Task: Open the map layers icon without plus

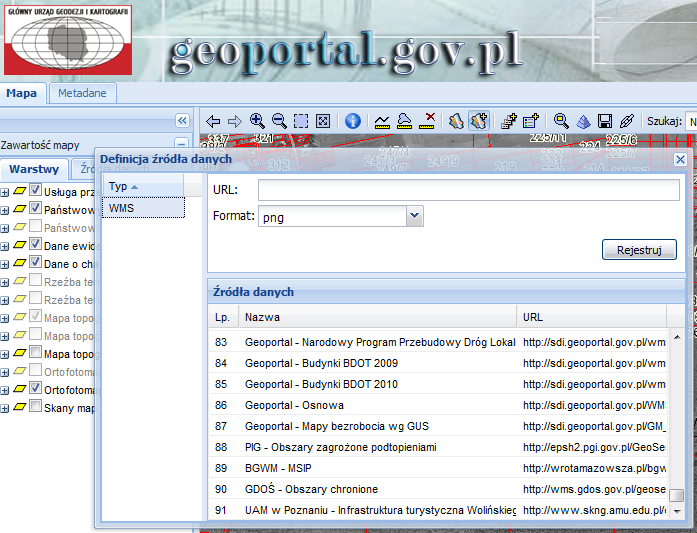Action: click(456, 121)
